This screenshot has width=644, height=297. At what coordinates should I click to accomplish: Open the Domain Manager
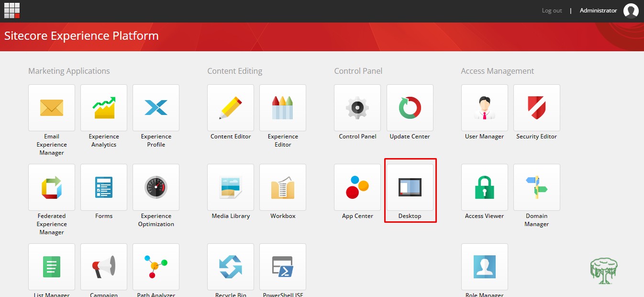click(537, 187)
